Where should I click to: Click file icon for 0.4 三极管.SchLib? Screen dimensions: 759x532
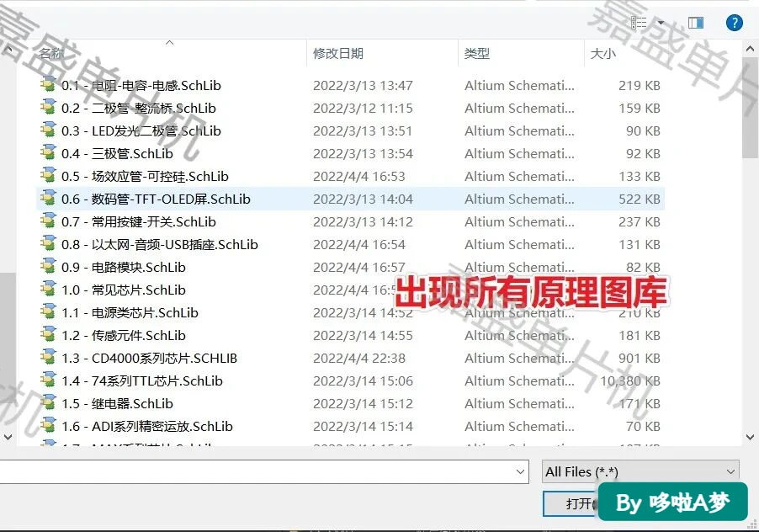click(48, 153)
